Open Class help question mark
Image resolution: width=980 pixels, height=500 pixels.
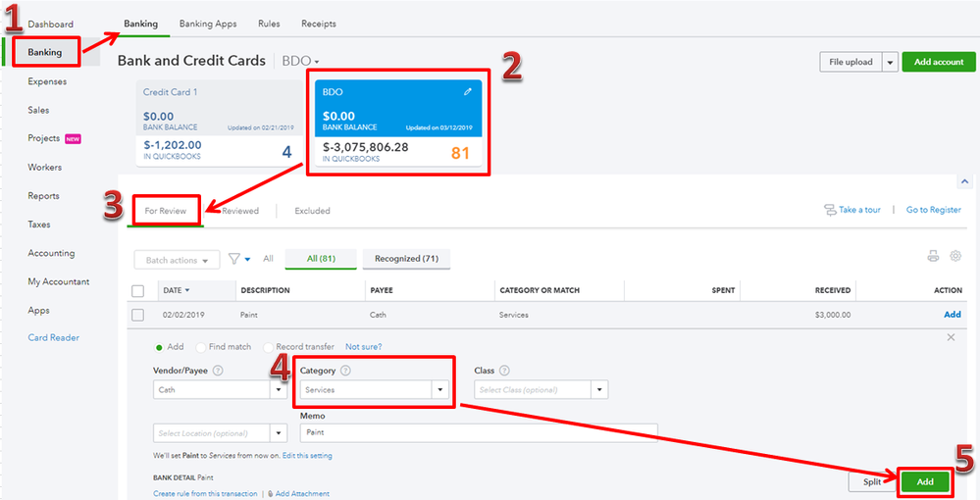[504, 371]
